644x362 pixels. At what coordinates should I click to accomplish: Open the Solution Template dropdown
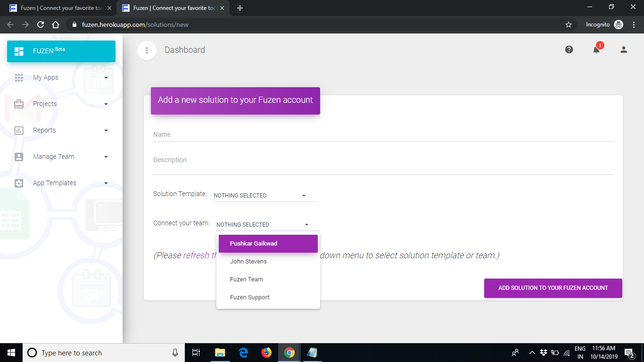click(x=265, y=195)
